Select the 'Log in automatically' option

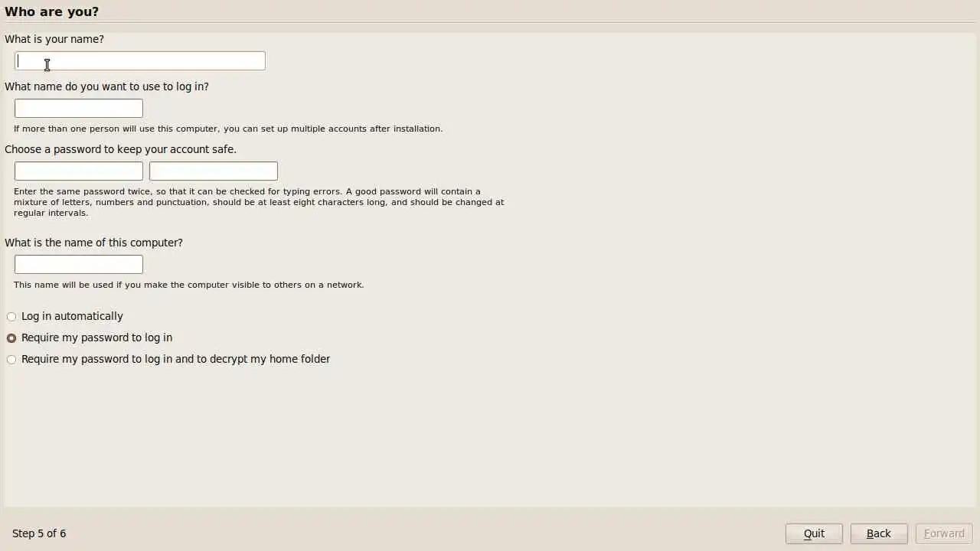coord(65,316)
